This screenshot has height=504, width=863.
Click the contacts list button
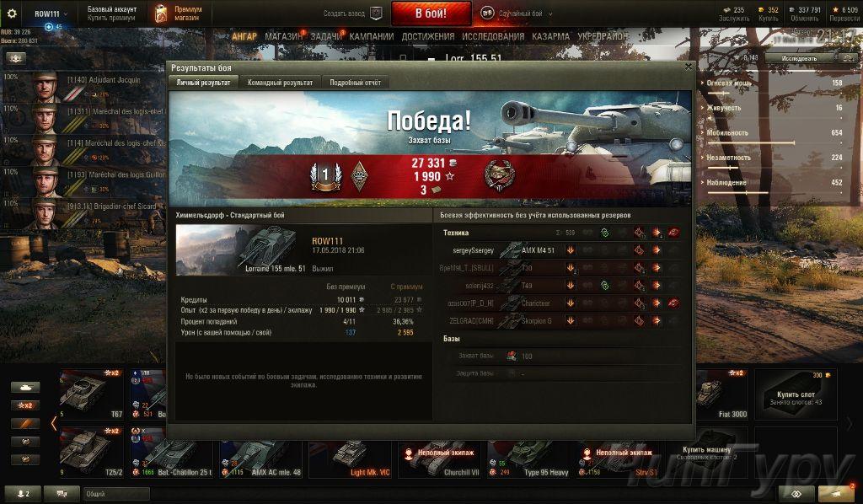coord(23,493)
